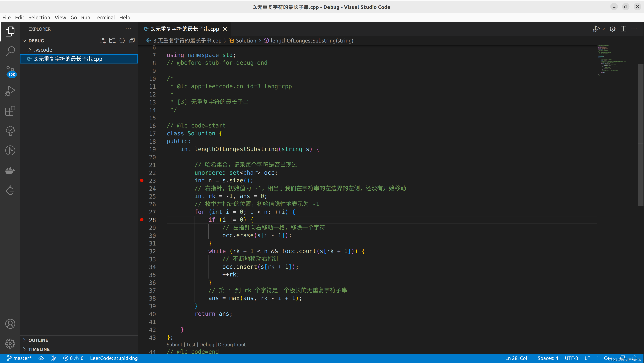Screen dimensions: 644x363
Task: Open the Help menu
Action: tap(125, 18)
